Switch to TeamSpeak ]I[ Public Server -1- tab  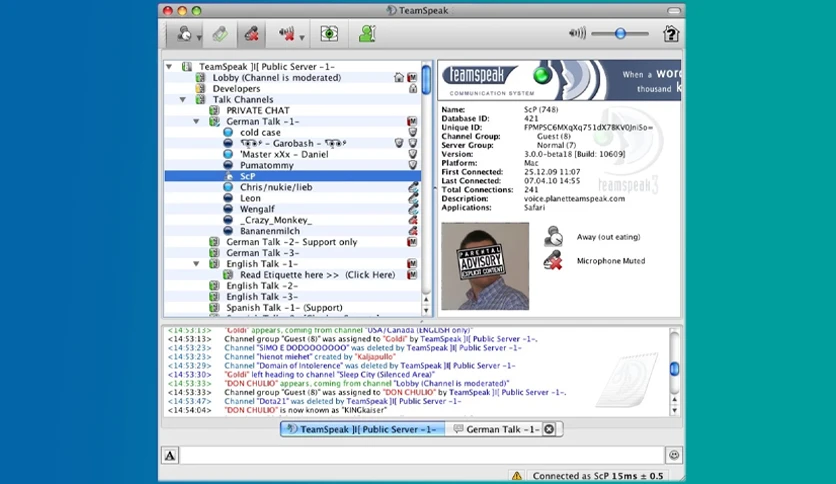363,429
